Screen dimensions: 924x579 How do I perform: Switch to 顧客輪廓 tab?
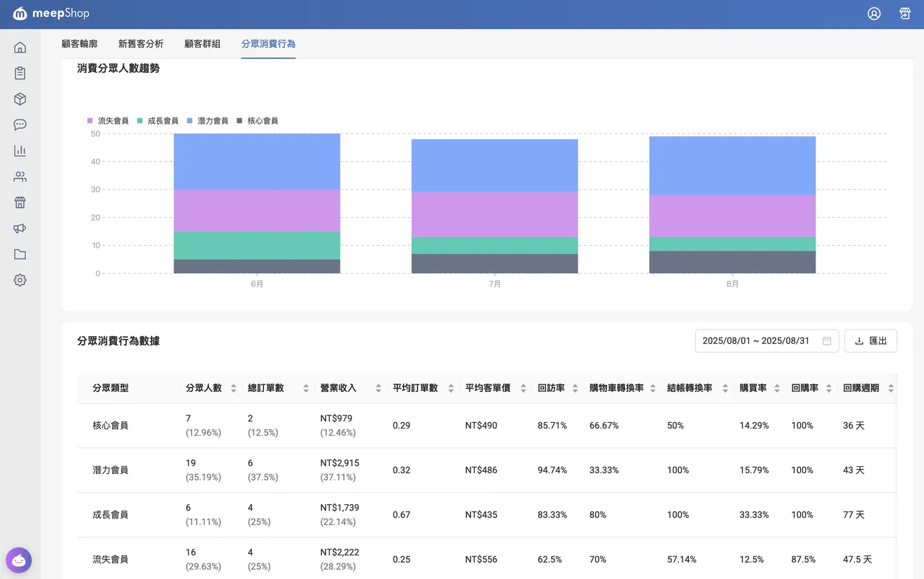[x=80, y=43]
